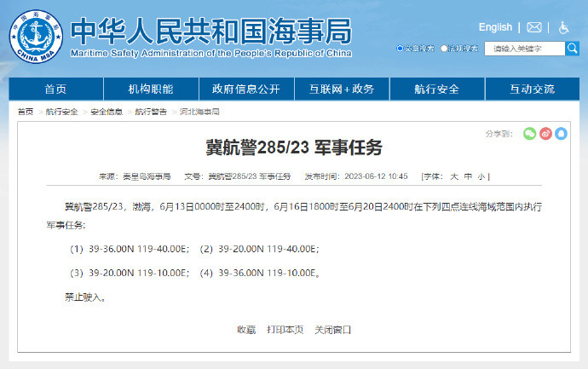Open the 首页 navigation tab

[x=56, y=89]
